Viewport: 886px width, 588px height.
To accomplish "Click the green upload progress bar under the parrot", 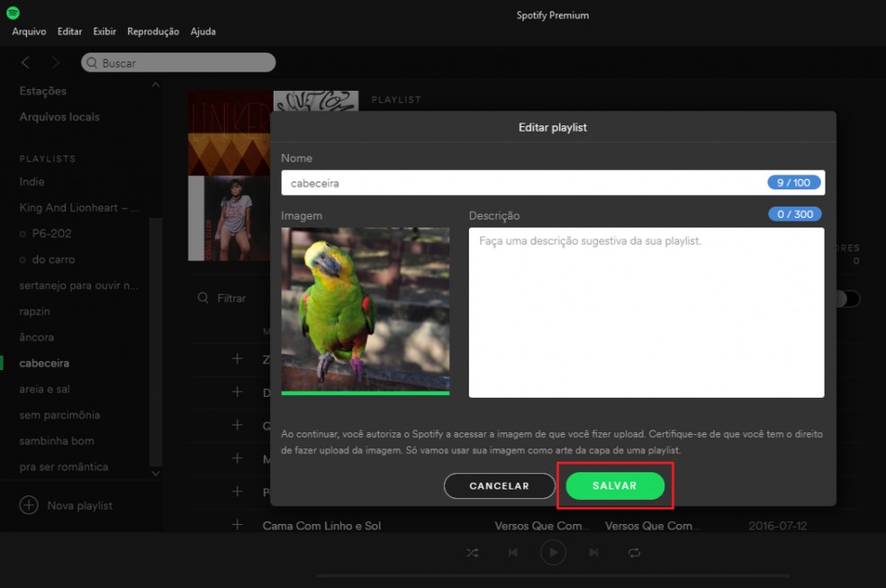I will (365, 393).
